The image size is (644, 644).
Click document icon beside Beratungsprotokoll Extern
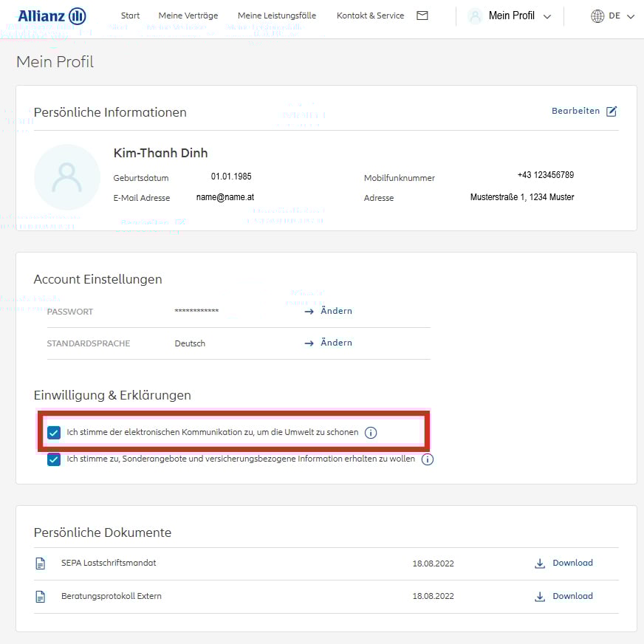click(41, 597)
